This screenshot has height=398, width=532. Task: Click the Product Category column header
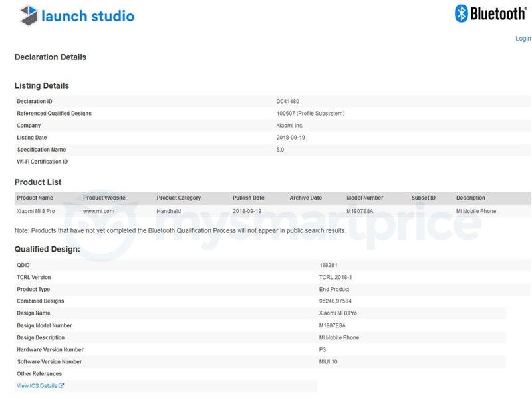pyautogui.click(x=178, y=198)
